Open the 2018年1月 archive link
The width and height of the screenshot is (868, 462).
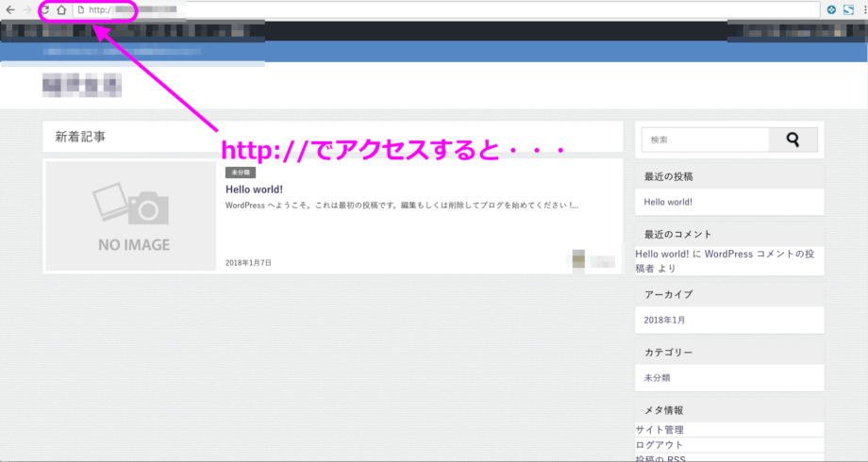(665, 320)
